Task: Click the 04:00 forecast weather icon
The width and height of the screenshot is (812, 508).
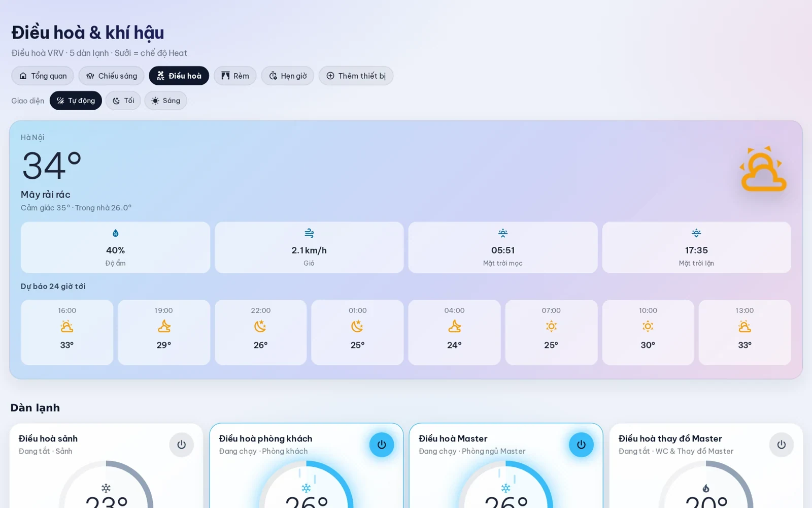Action: (454, 326)
